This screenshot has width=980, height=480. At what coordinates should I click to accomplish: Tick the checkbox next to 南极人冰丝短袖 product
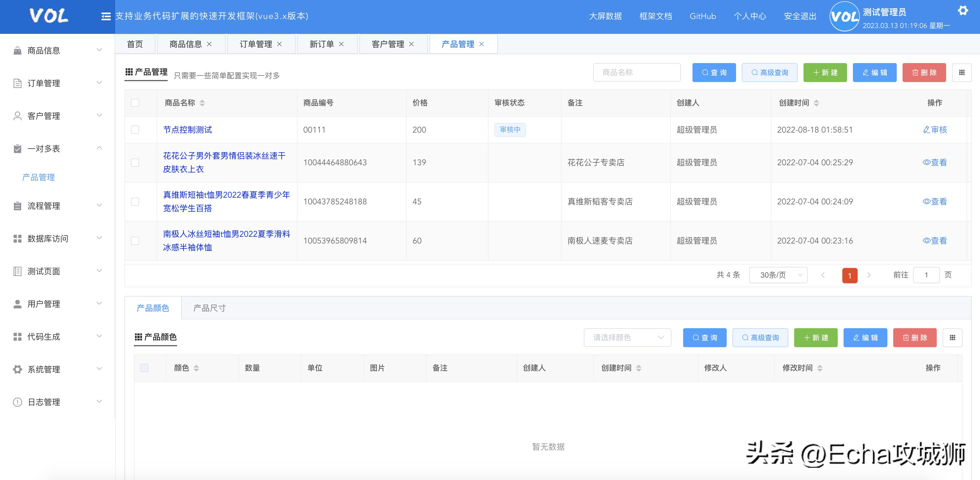pos(135,241)
